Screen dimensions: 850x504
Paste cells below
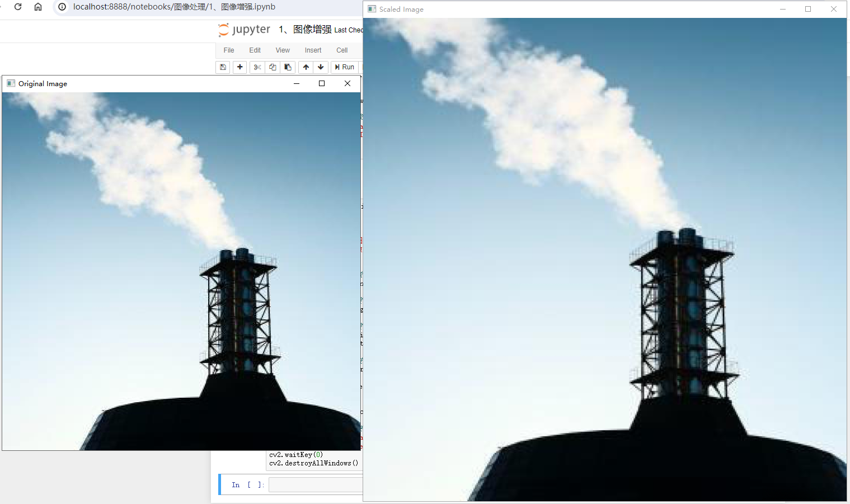point(288,67)
